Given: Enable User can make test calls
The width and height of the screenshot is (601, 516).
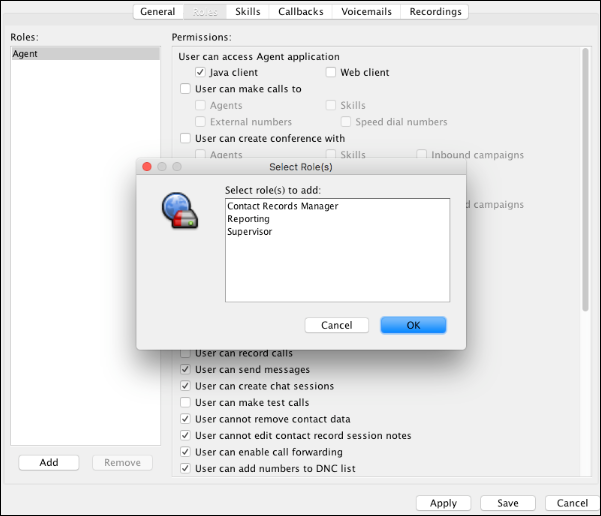Looking at the screenshot, I should click(x=185, y=402).
